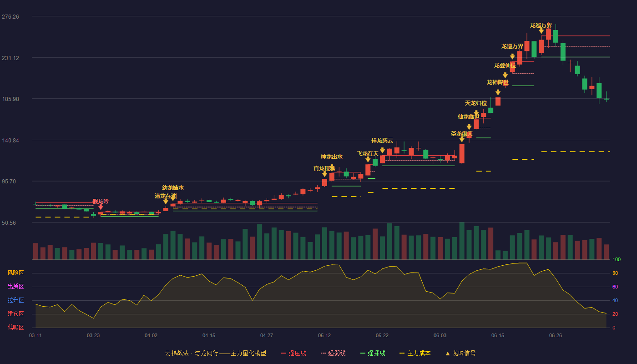Click the 60 indicator scale value
Viewport: 637px width, 364px height.
point(615,287)
